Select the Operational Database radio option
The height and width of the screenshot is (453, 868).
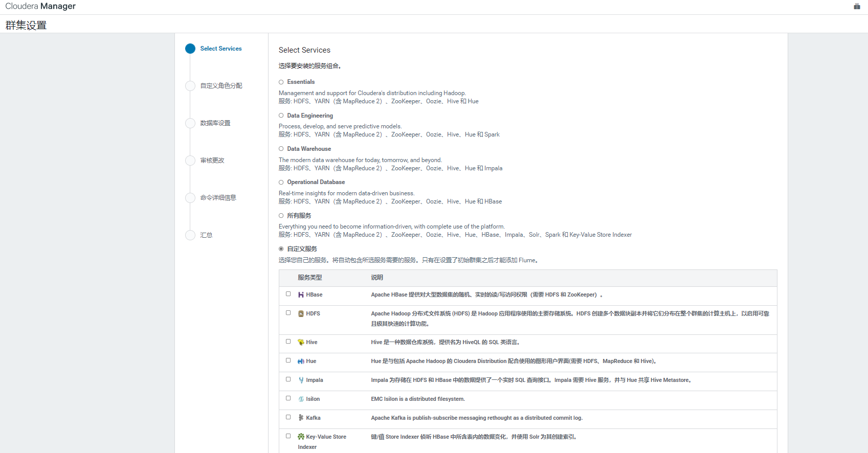(281, 183)
